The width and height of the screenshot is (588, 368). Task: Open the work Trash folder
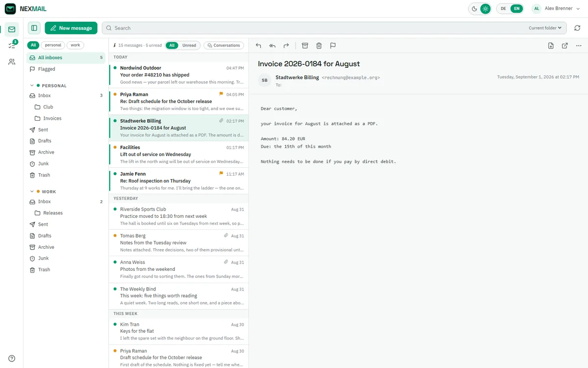tap(66, 269)
